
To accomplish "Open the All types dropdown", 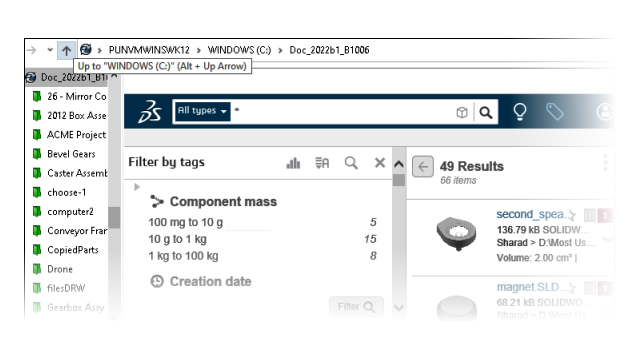I will 202,111.
